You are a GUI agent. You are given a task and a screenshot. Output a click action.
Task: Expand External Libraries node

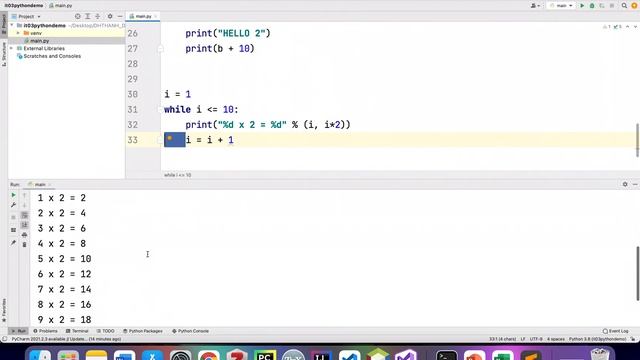click(x=12, y=48)
